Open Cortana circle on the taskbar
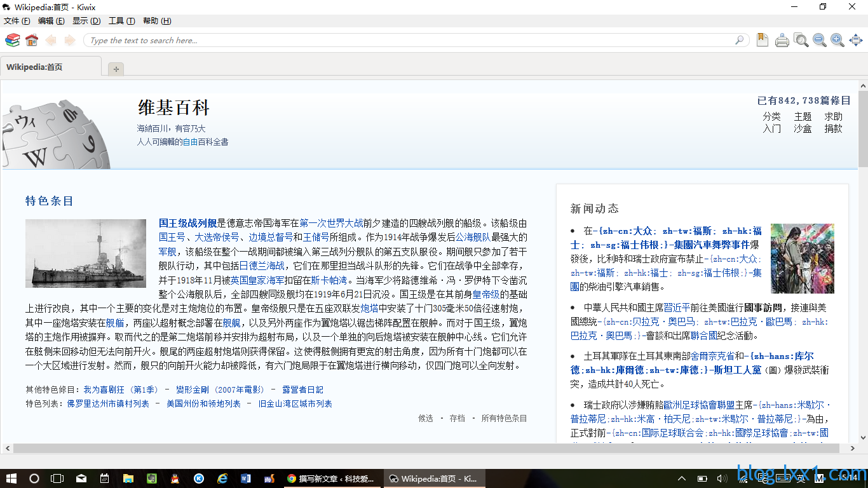The width and height of the screenshot is (868, 488). [34, 478]
